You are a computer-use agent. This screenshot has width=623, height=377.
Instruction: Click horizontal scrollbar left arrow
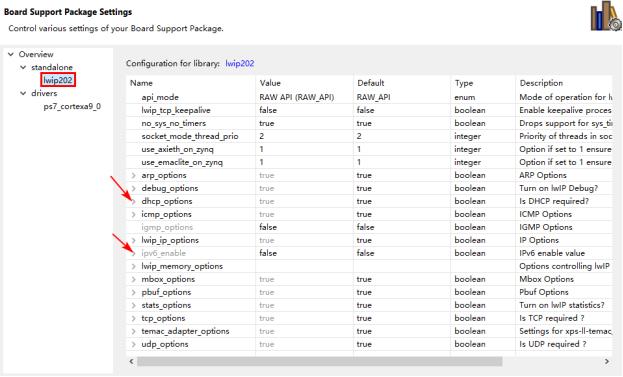(x=132, y=362)
